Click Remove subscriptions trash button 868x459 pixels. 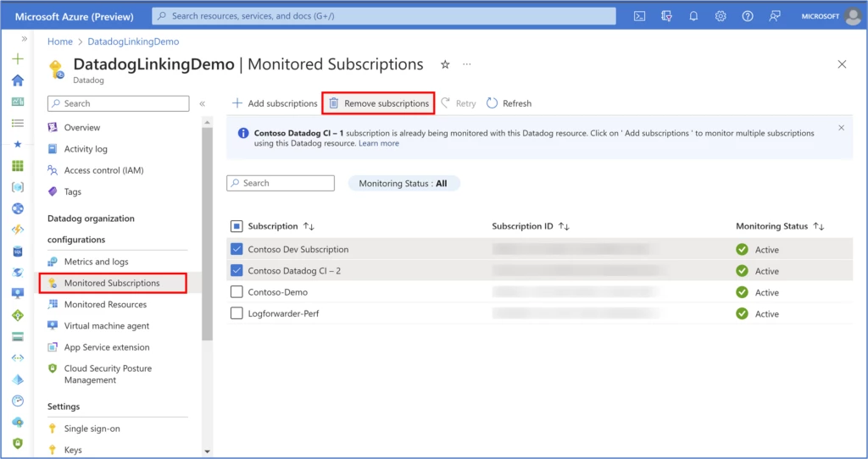click(x=379, y=103)
